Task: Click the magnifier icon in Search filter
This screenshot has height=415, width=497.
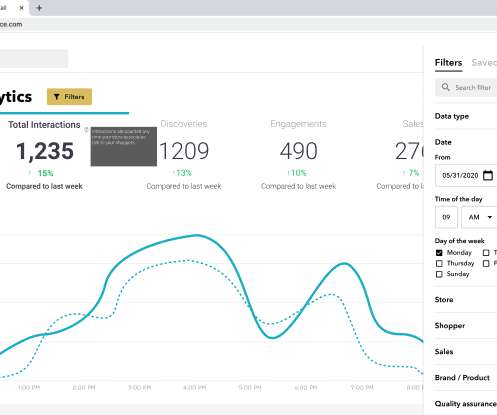Action: (x=446, y=87)
